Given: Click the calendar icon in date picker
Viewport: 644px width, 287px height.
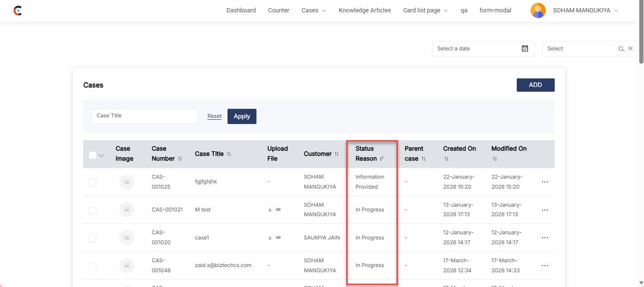Looking at the screenshot, I should (x=525, y=48).
